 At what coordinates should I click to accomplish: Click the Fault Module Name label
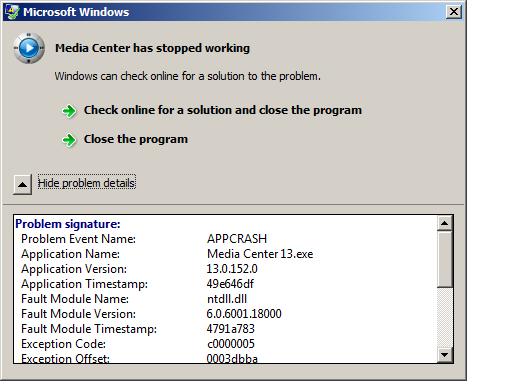(75, 299)
